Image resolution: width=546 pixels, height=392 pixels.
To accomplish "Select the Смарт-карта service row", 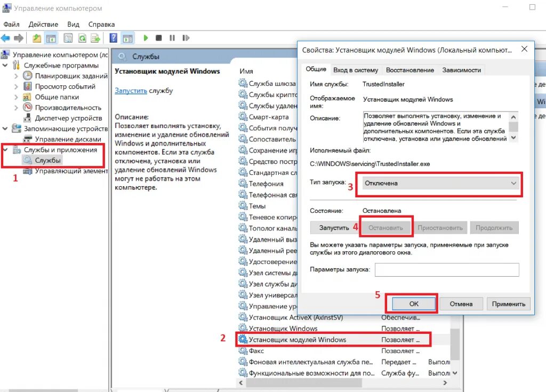I will [x=268, y=117].
